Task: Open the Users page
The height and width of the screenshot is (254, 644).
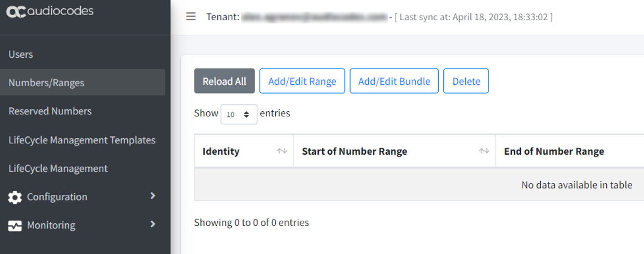Action: (21, 55)
